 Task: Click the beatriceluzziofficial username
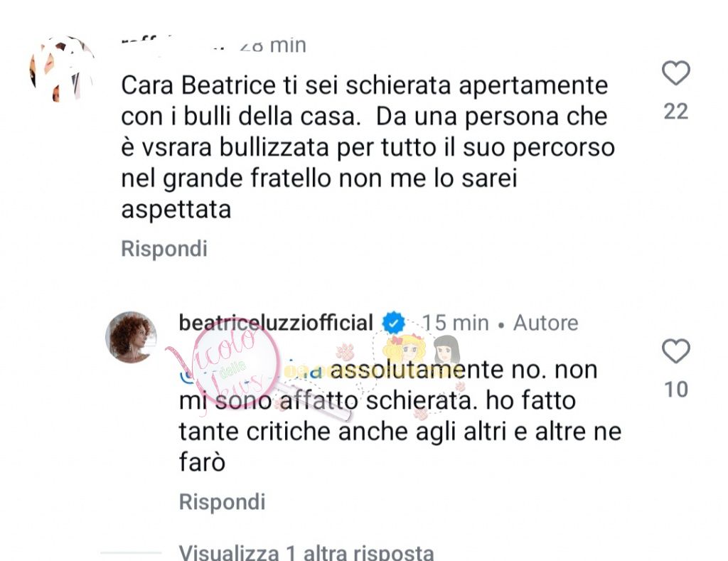point(276,323)
